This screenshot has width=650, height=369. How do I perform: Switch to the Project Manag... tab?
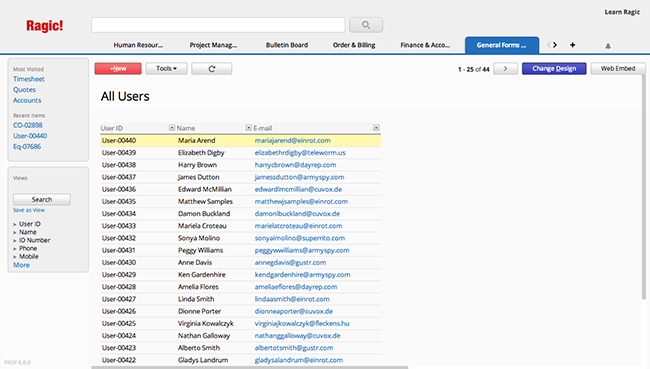(213, 45)
